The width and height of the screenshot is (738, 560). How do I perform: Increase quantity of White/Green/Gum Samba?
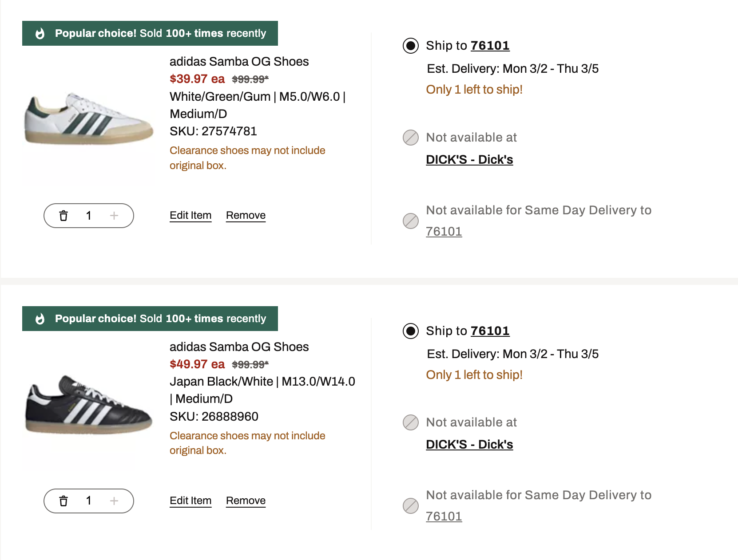click(114, 216)
